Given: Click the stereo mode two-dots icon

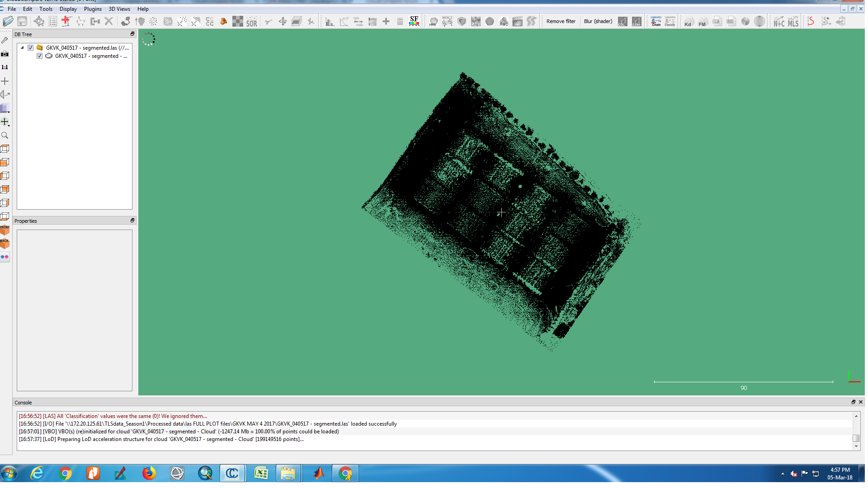Looking at the screenshot, I should 5,257.
